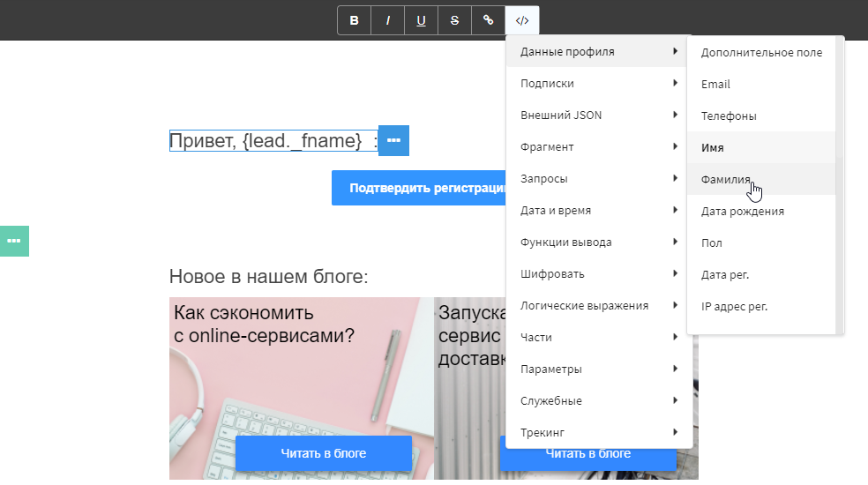Screen dimensions: 868x485
Task: Underline the selected text
Action: pyautogui.click(x=422, y=20)
